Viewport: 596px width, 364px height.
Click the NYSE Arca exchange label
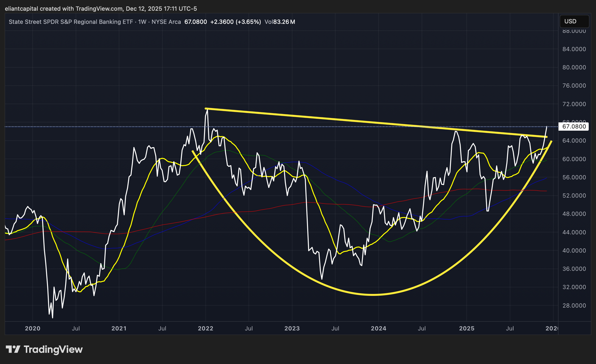coord(166,22)
